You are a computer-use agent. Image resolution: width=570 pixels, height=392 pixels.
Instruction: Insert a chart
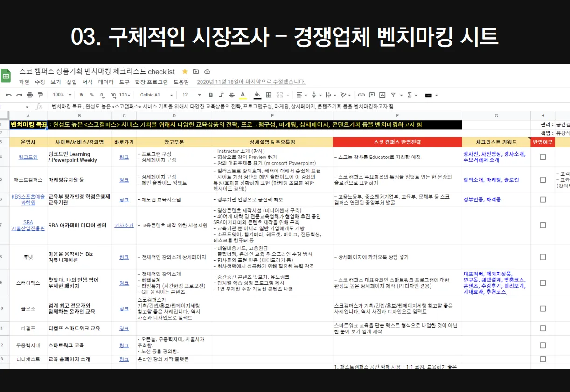382,95
